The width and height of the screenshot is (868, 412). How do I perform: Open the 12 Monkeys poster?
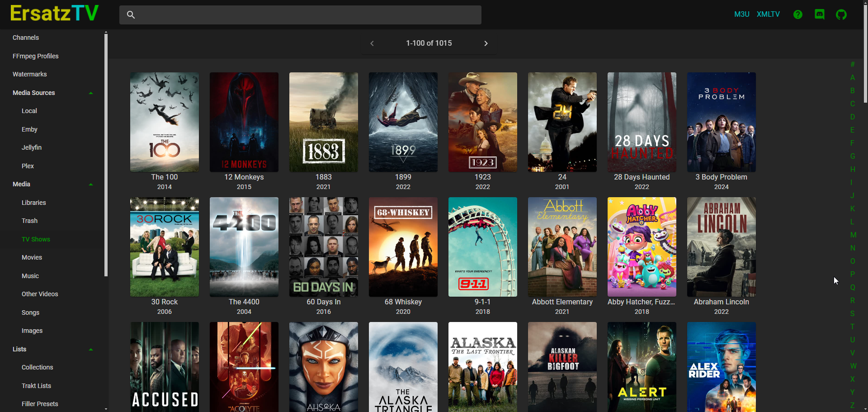coord(244,122)
